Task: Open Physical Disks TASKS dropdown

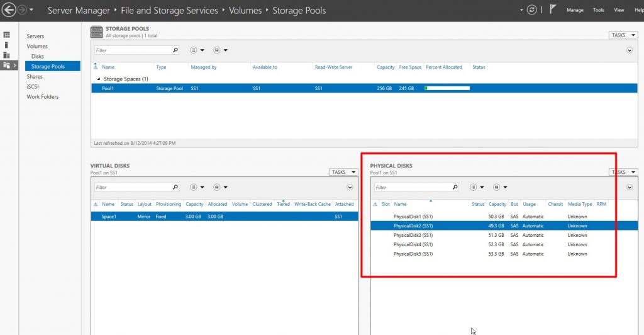Action: coord(623,173)
